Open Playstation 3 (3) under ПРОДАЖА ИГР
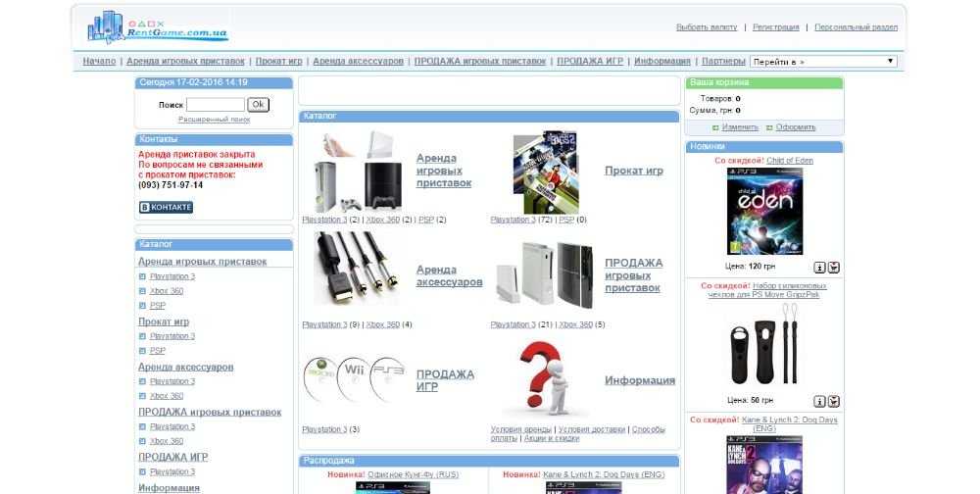980x494 pixels. tap(324, 429)
